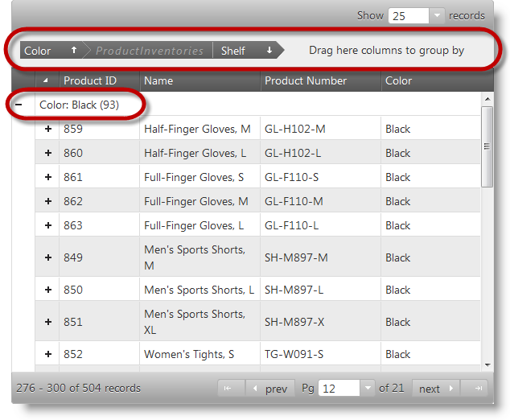Go to last page icon
This screenshot has width=510, height=420.
click(478, 389)
